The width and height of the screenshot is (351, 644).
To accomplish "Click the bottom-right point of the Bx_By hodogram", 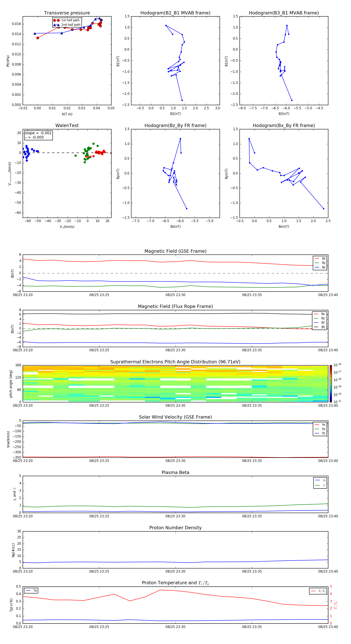I will coord(324,208).
